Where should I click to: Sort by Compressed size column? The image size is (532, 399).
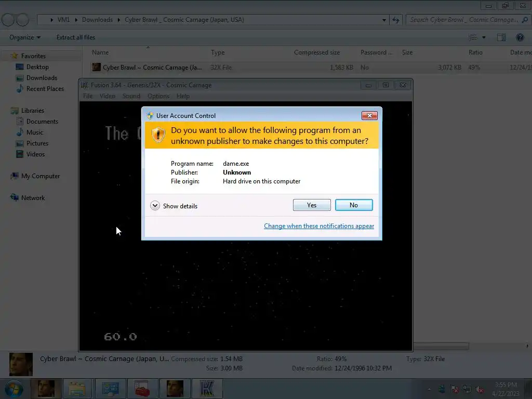tap(317, 52)
